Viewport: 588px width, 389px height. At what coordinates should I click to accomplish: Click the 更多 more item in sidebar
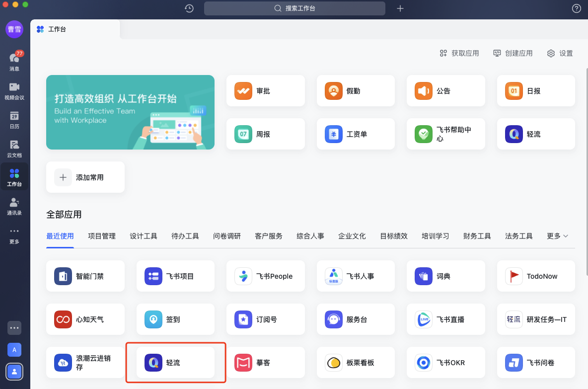pos(14,235)
